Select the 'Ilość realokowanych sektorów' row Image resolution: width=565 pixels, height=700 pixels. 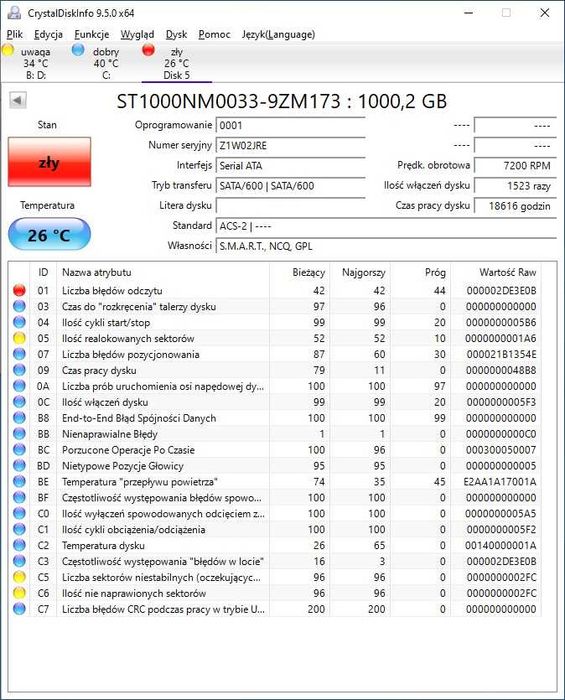(276, 338)
